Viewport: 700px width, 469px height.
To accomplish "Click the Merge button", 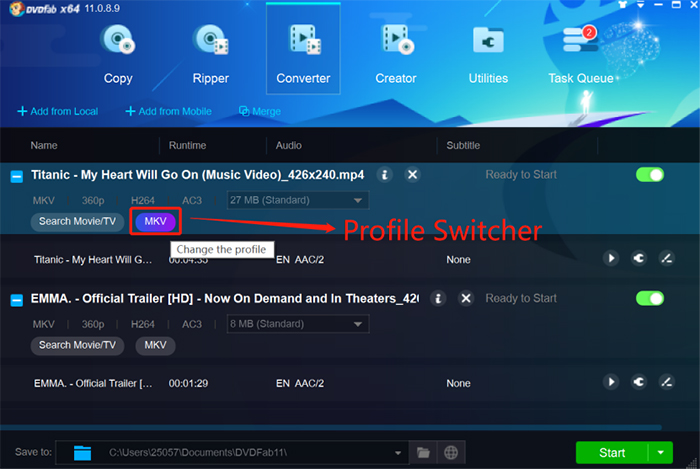I will coord(260,111).
